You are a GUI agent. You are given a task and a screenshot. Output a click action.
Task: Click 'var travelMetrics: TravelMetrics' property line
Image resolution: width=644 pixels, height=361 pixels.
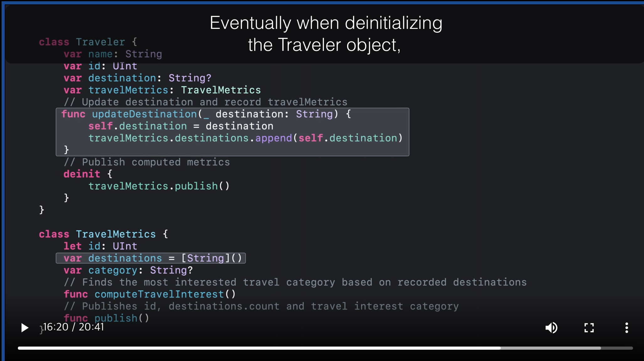click(162, 90)
